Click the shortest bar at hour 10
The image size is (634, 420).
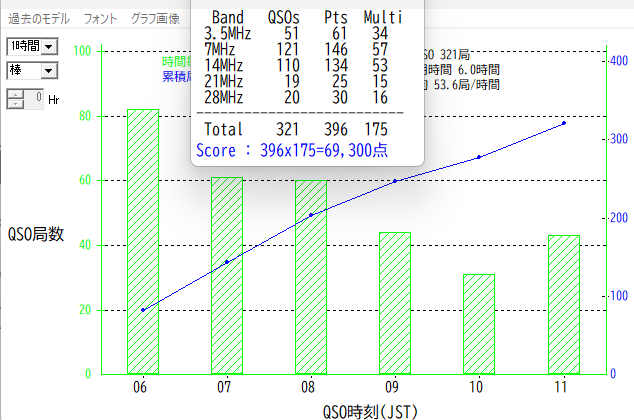tap(479, 324)
